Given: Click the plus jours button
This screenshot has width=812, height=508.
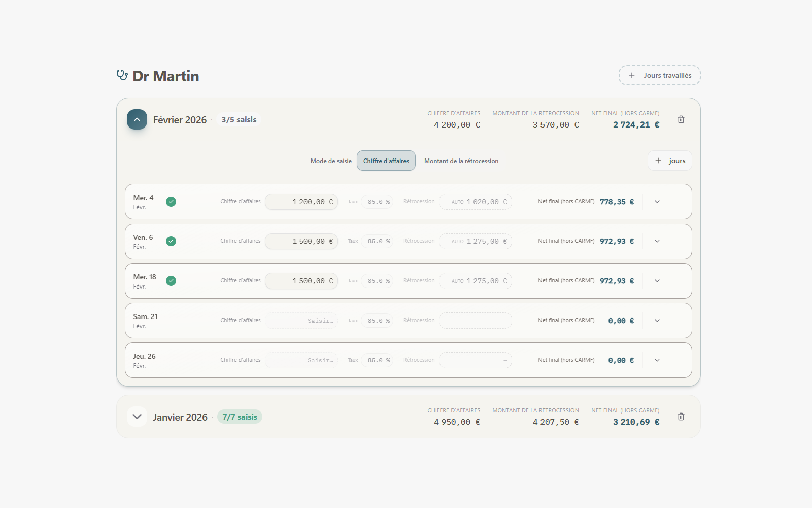Looking at the screenshot, I should (669, 161).
